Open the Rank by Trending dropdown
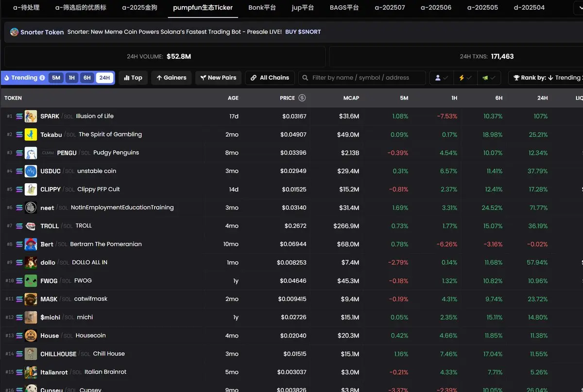 546,78
